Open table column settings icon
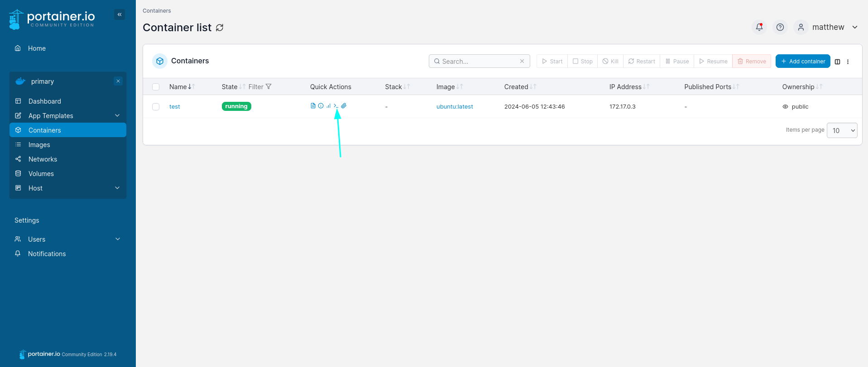Viewport: 868px width, 367px height. 837,62
